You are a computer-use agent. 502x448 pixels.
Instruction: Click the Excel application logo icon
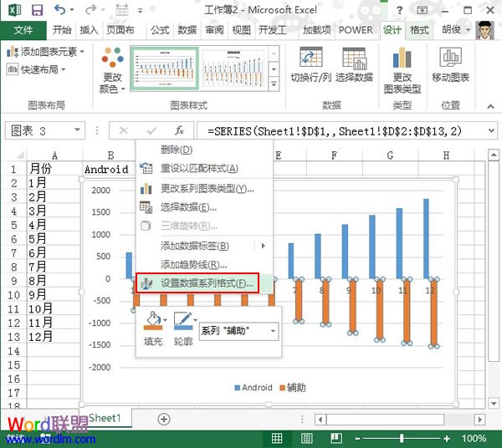coord(14,10)
